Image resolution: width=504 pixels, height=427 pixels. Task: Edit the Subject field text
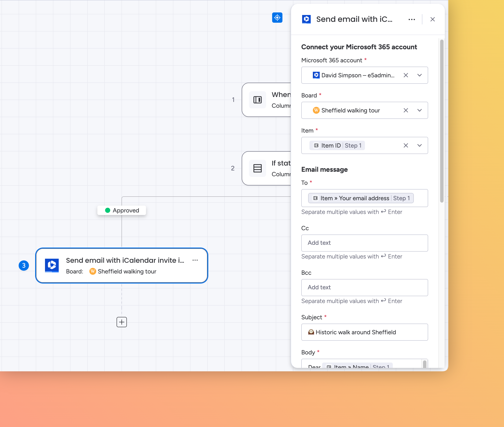364,332
